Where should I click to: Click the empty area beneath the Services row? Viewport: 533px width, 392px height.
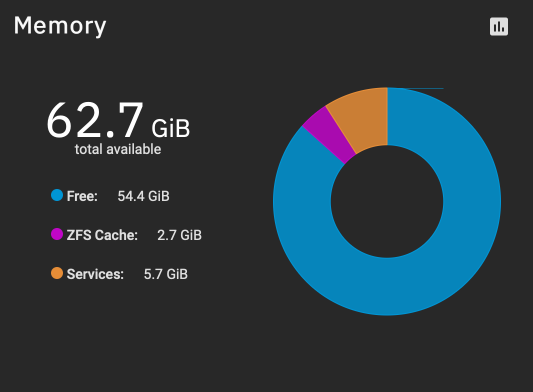(x=126, y=333)
